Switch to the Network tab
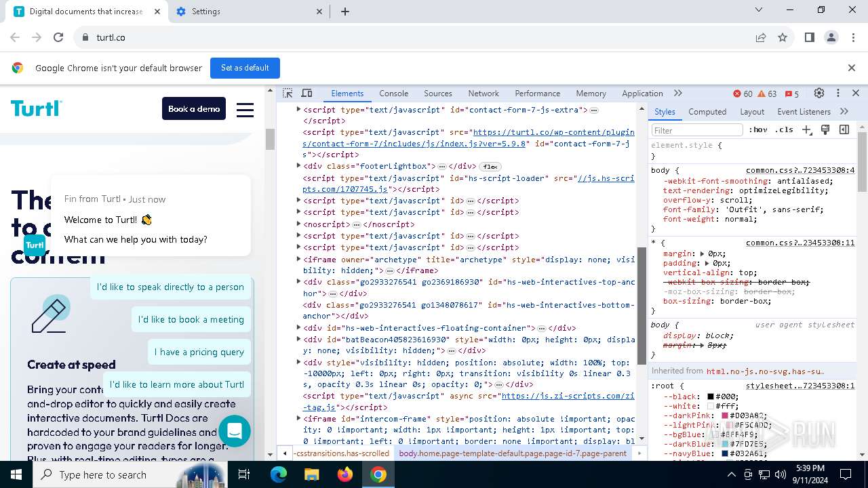This screenshot has width=868, height=488. pyautogui.click(x=484, y=94)
